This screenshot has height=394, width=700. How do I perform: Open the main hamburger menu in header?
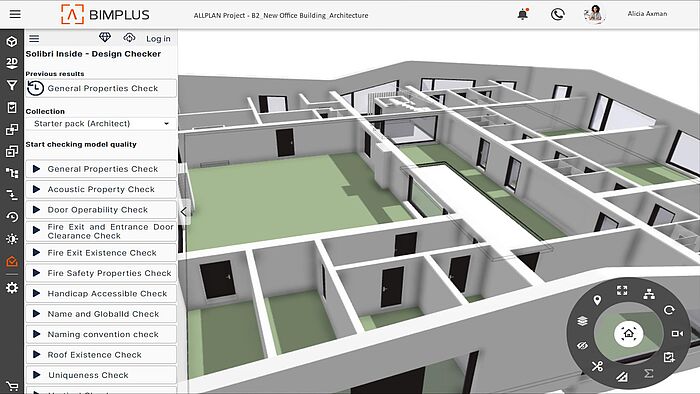[15, 14]
